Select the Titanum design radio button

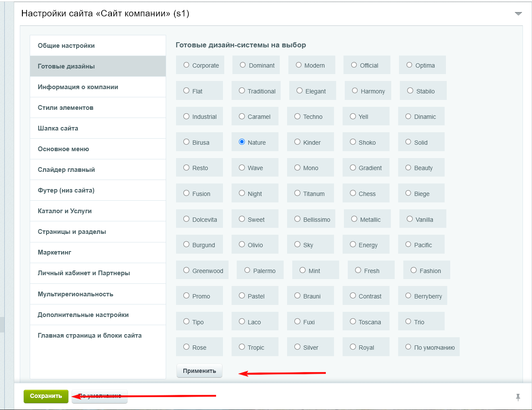pyautogui.click(x=297, y=193)
